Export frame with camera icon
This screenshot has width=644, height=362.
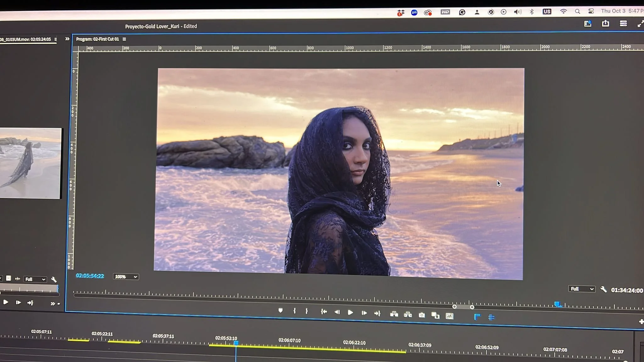[x=422, y=315]
